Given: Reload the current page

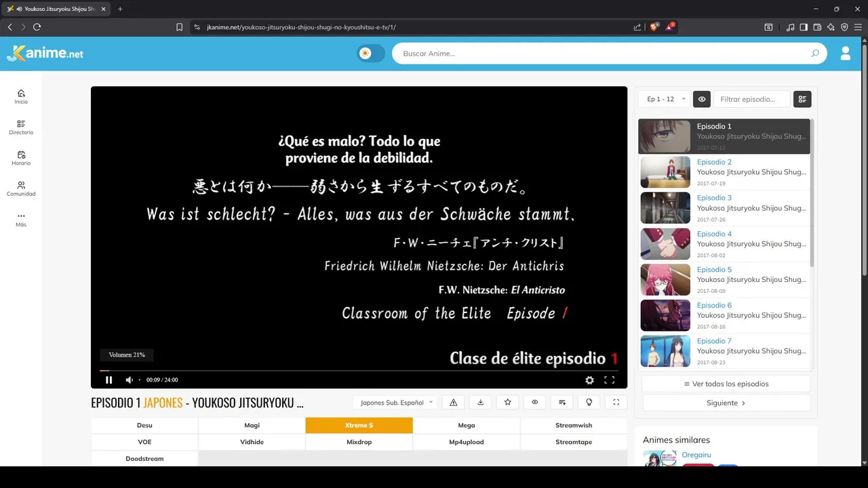Looking at the screenshot, I should click(x=37, y=27).
